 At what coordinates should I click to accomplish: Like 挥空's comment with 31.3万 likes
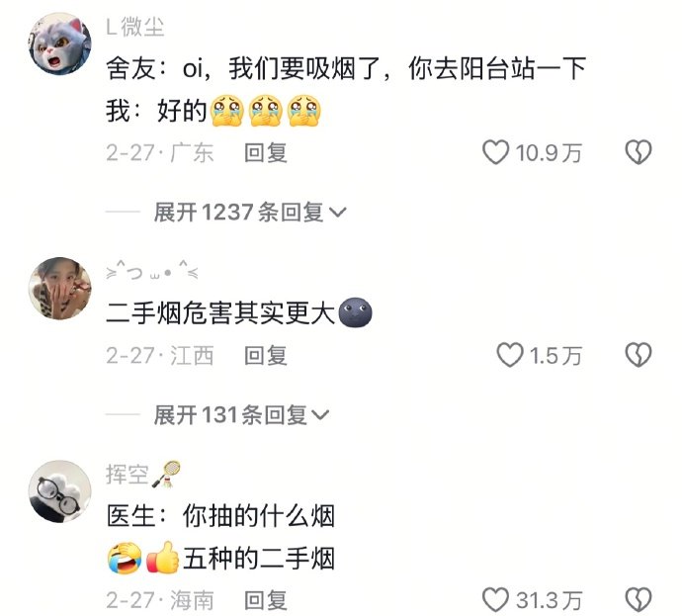coord(495,599)
